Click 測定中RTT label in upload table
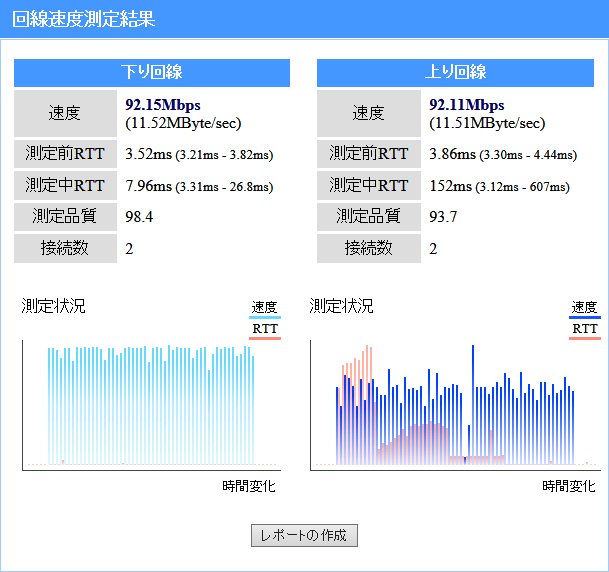 (x=369, y=186)
